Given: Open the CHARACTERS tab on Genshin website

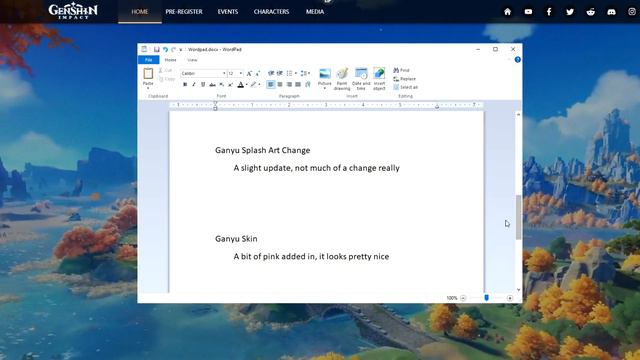Looking at the screenshot, I should click(x=271, y=11).
